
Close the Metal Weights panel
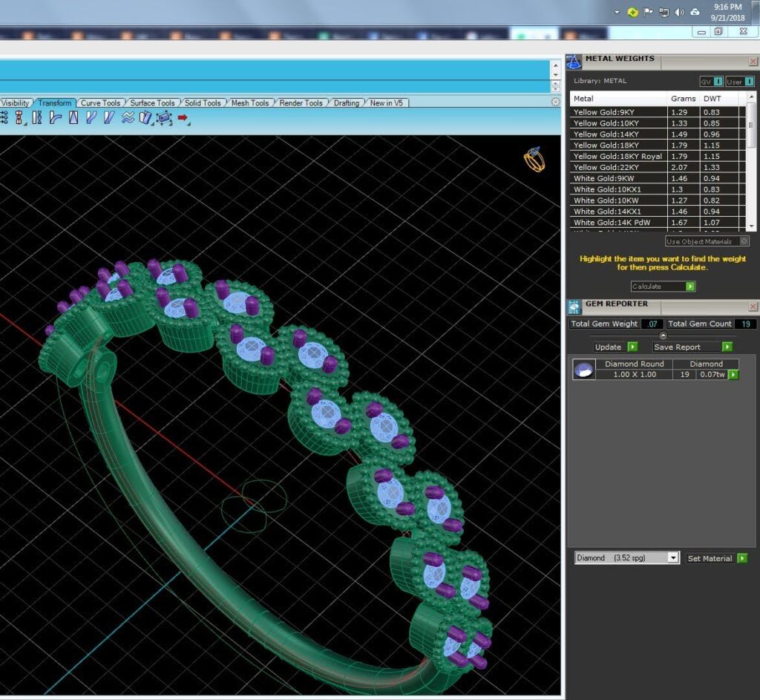tap(753, 62)
